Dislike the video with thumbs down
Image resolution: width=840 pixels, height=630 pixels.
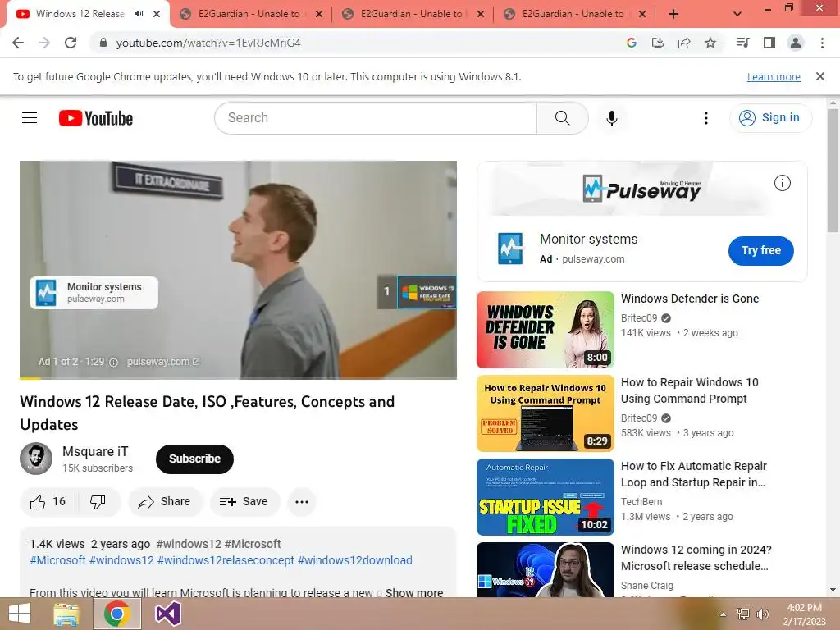tap(98, 502)
